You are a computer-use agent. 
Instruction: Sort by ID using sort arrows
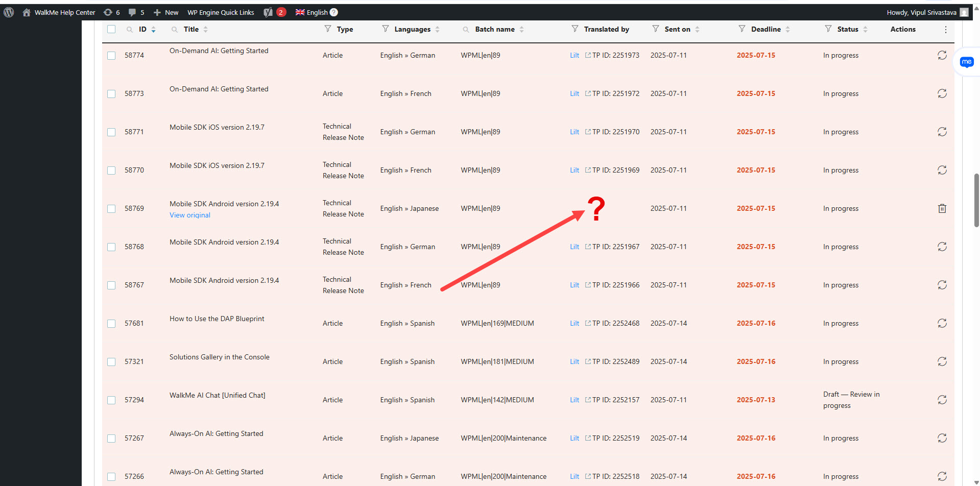pos(153,30)
